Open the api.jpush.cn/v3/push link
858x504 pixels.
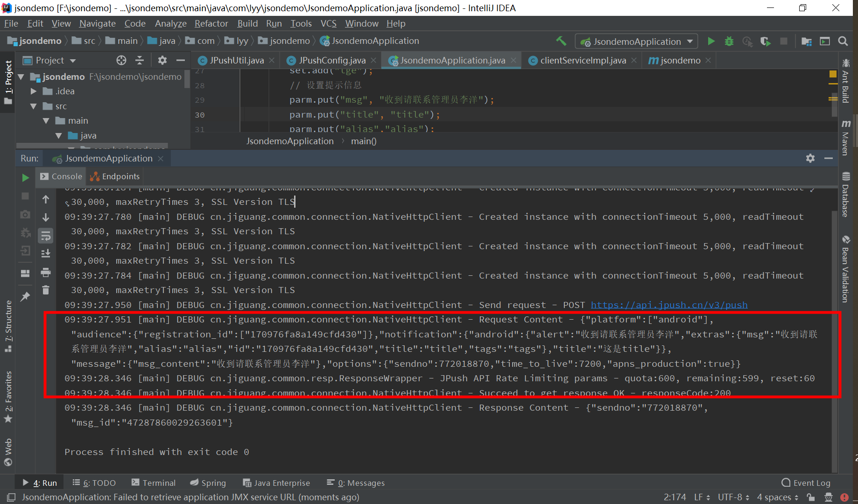pos(669,305)
